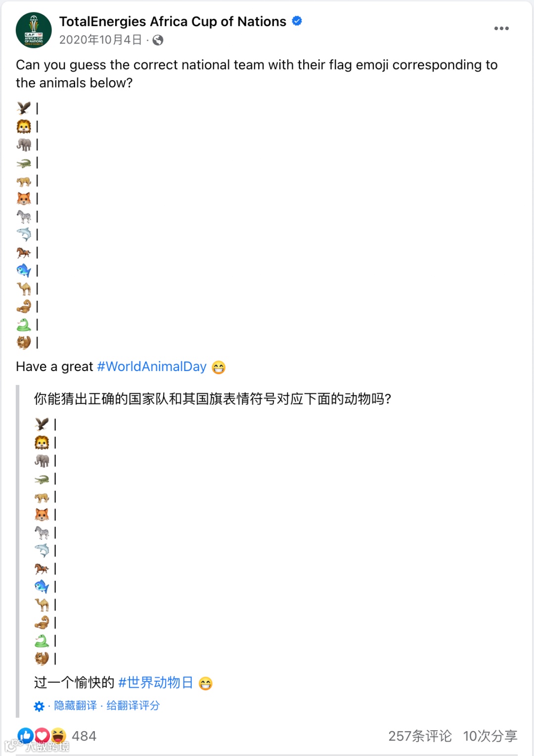Open the 484 reactions count list

tap(84, 736)
